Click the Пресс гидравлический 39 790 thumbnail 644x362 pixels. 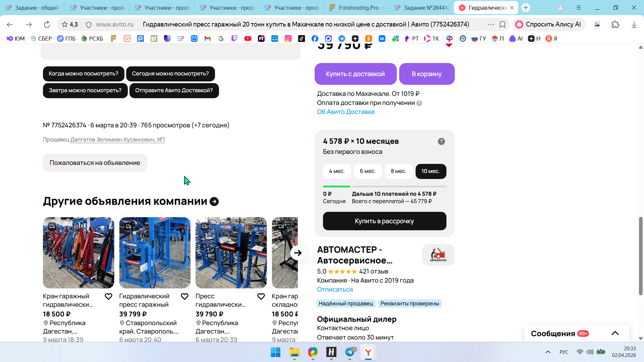(x=231, y=253)
